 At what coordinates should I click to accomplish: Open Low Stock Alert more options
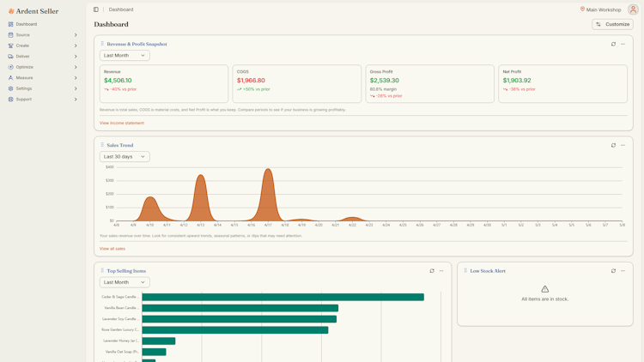(623, 271)
